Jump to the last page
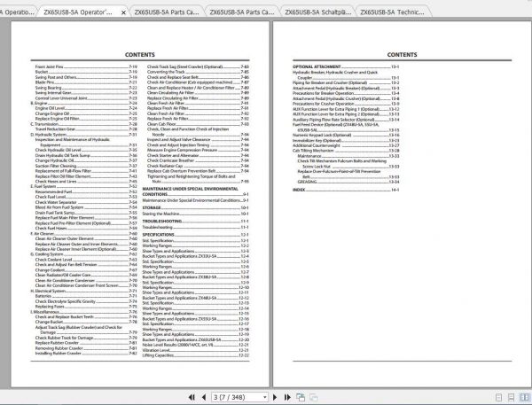The width and height of the screenshot is (532, 405). coord(287,397)
